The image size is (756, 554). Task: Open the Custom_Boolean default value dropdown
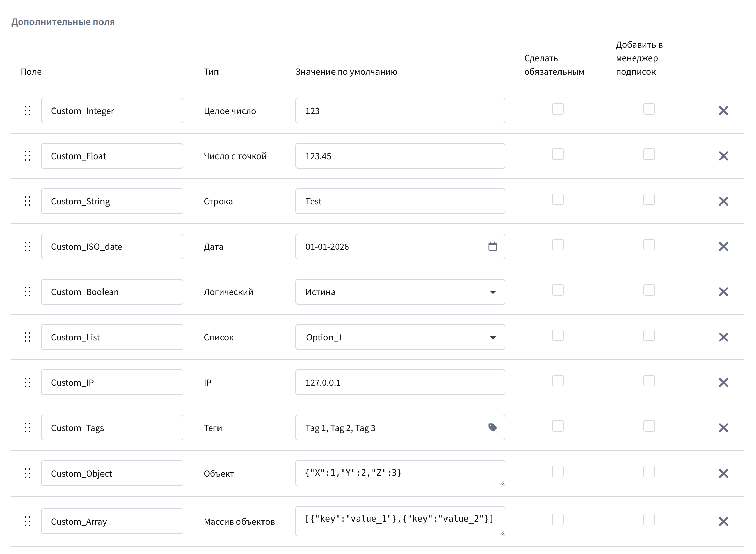coord(400,292)
